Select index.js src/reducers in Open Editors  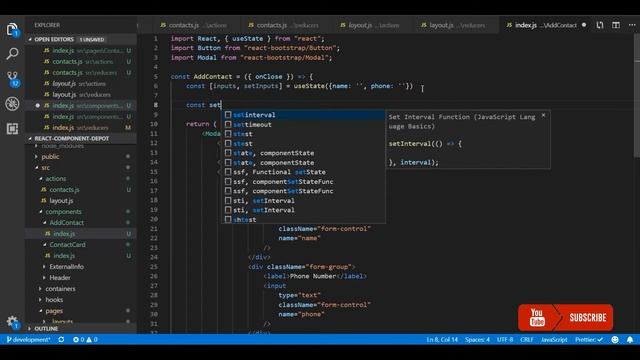click(80, 128)
